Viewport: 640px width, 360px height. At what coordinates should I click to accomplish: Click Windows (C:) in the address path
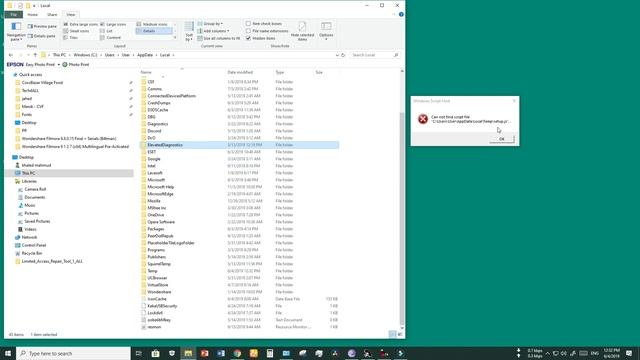[x=85, y=55]
